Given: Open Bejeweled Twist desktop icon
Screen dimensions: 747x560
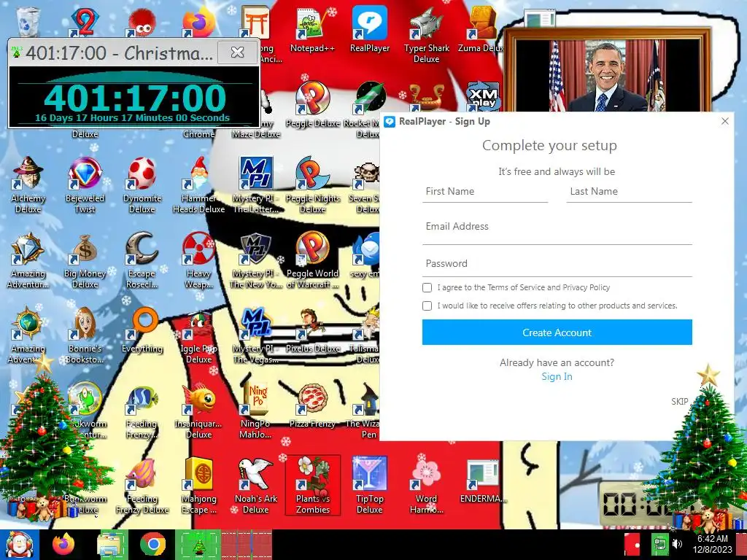Looking at the screenshot, I should coord(85,185).
